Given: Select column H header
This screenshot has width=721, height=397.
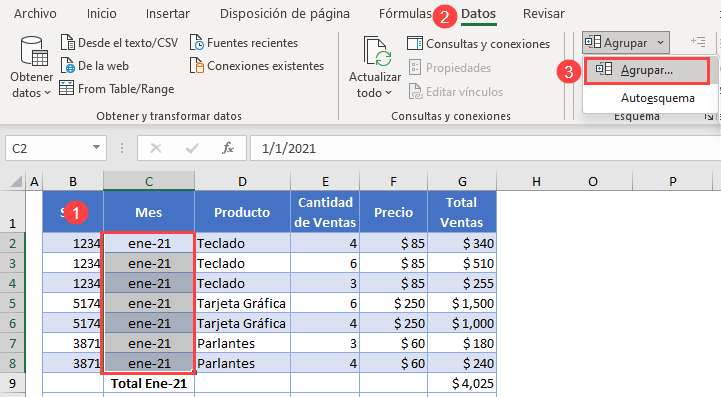Looking at the screenshot, I should pyautogui.click(x=536, y=181).
